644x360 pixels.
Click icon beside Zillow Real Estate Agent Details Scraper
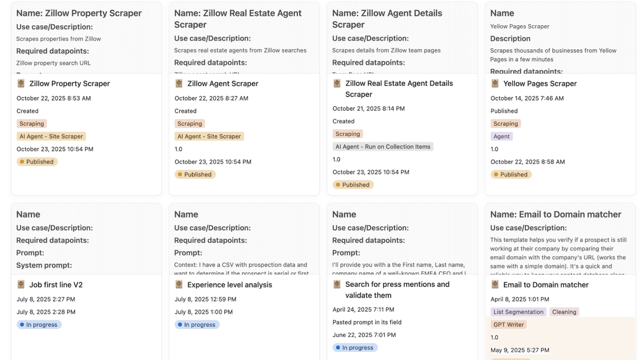(x=337, y=83)
